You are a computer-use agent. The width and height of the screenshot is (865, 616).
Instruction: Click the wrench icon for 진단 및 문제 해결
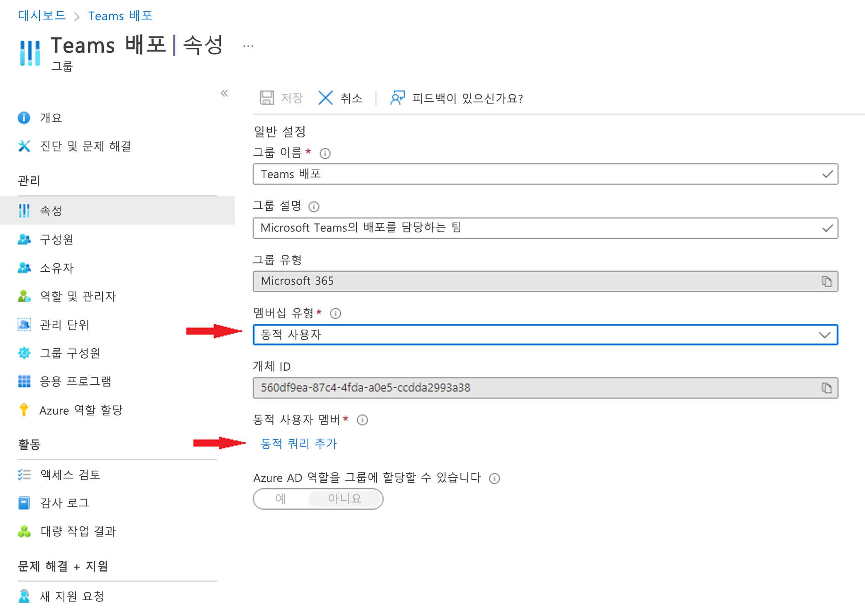pos(24,146)
